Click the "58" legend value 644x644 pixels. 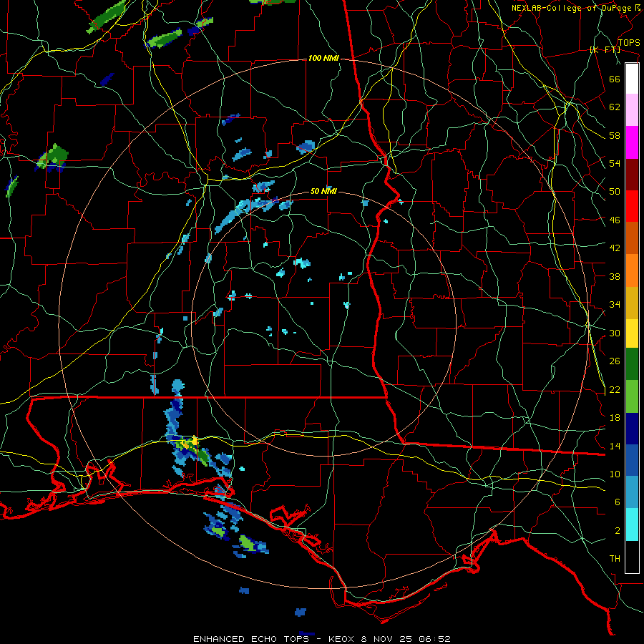615,135
